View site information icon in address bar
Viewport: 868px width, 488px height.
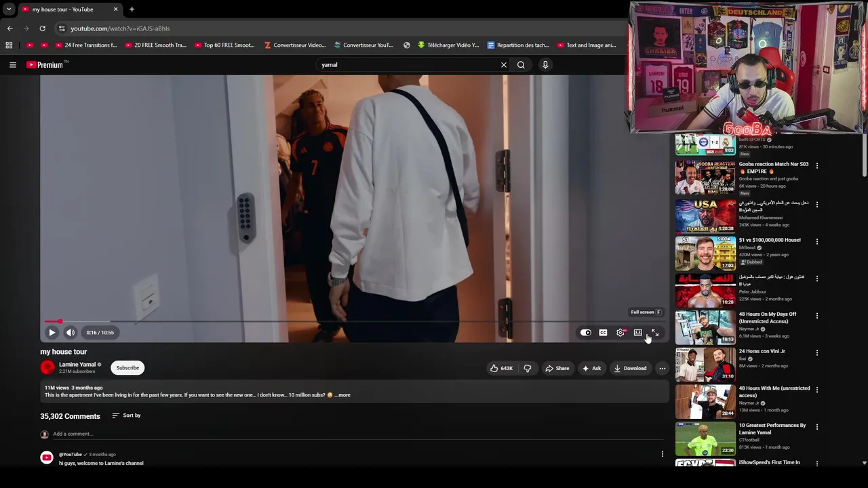point(61,28)
